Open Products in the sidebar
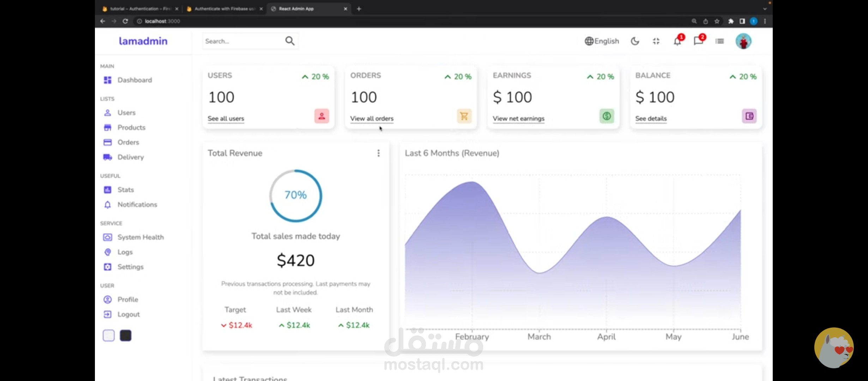Viewport: 868px width, 381px height. 131,127
